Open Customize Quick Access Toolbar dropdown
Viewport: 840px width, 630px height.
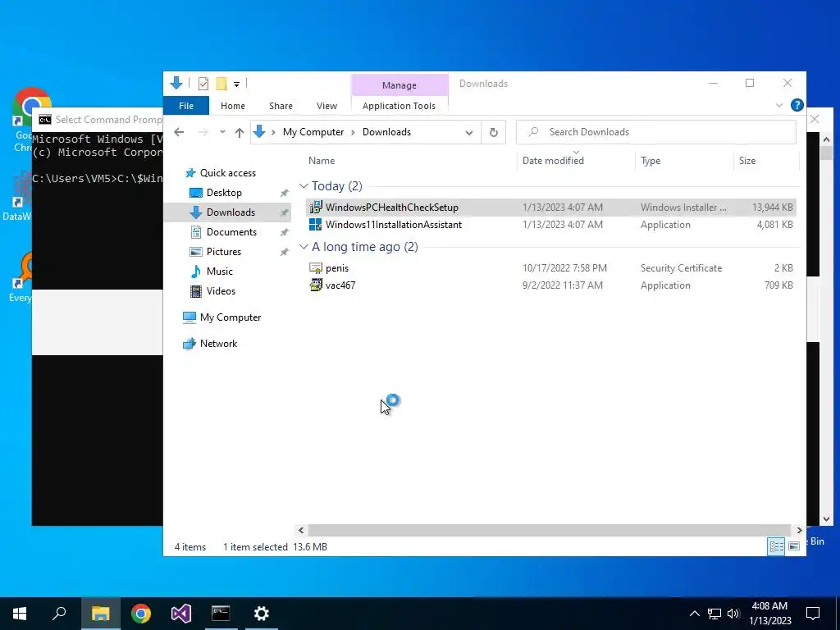236,84
